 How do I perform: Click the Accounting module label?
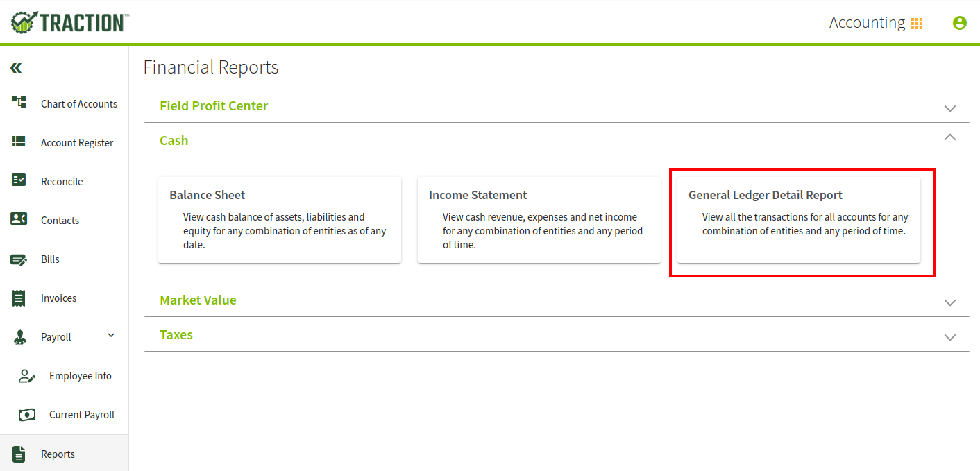click(x=867, y=23)
